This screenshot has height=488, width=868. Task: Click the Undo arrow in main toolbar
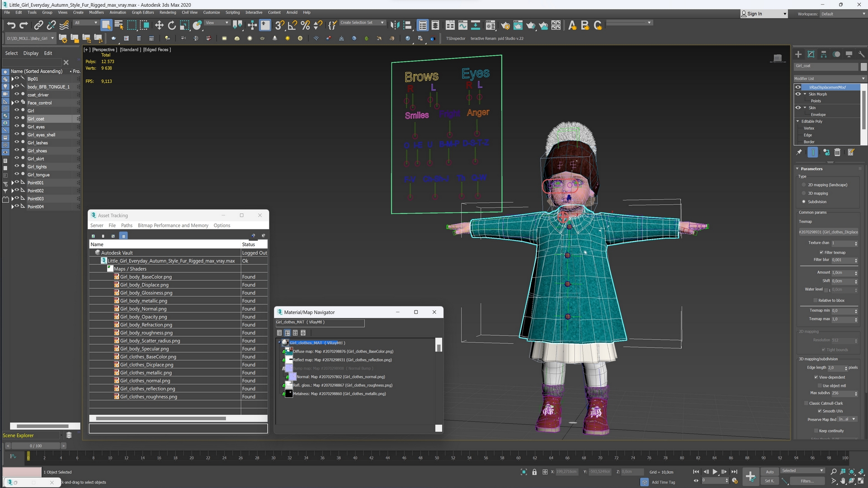(11, 25)
